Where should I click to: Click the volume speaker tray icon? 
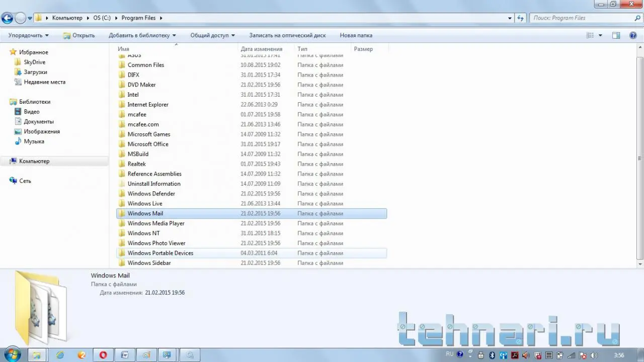[594, 355]
